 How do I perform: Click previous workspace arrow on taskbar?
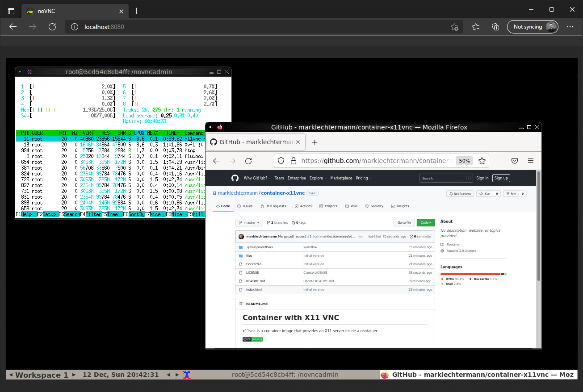[x=11, y=375]
